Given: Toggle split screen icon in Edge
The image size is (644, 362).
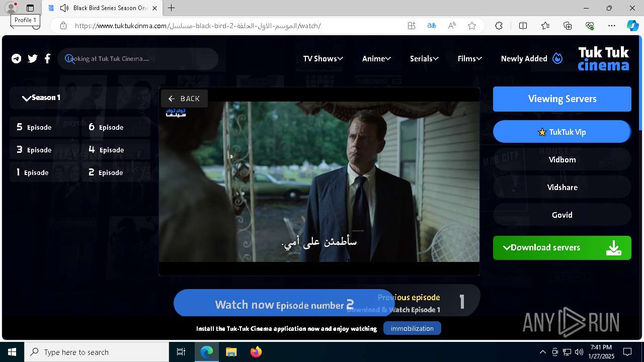Looking at the screenshot, I should (x=523, y=26).
